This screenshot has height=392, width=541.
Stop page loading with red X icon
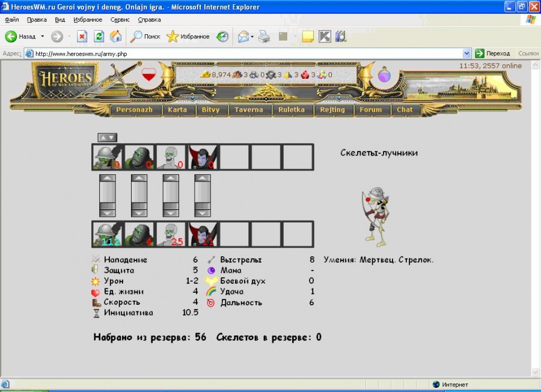(x=82, y=36)
